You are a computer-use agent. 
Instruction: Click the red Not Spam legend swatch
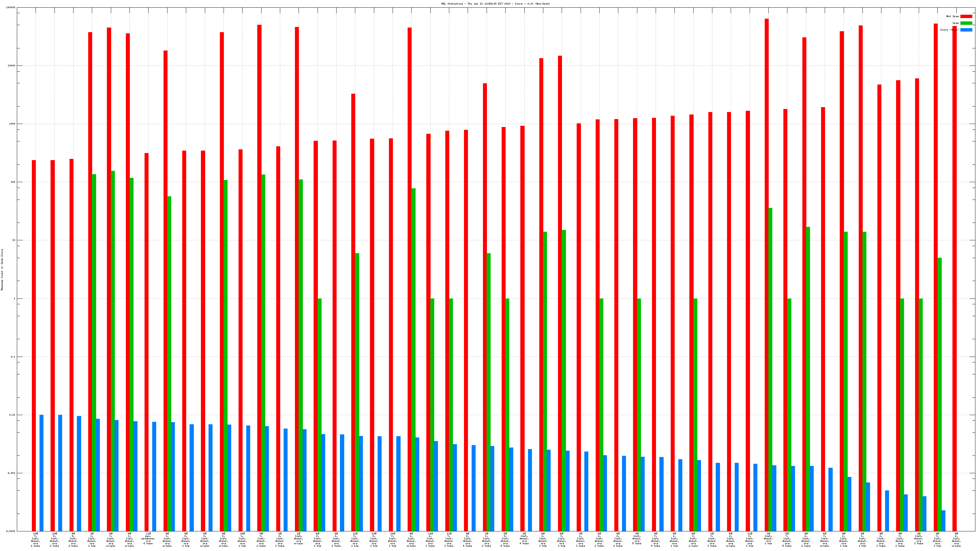click(x=966, y=16)
